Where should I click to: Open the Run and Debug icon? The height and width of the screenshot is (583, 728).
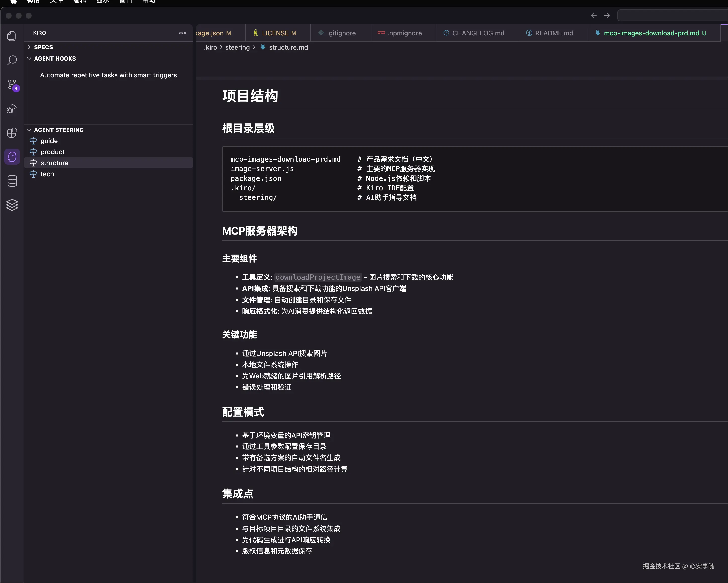(12, 108)
